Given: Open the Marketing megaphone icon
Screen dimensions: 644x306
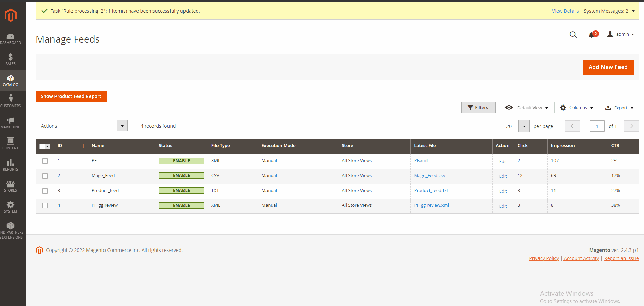Looking at the screenshot, I should click(x=11, y=120).
